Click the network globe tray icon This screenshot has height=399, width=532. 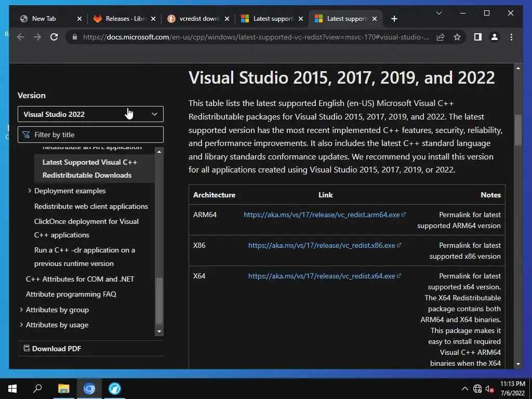click(x=477, y=389)
